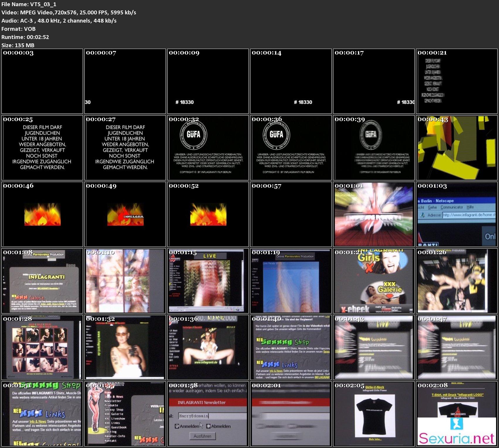Screen dimensions: 499x448
Task: Click the black Girlie-V-Neck shirt image
Action: [374, 414]
